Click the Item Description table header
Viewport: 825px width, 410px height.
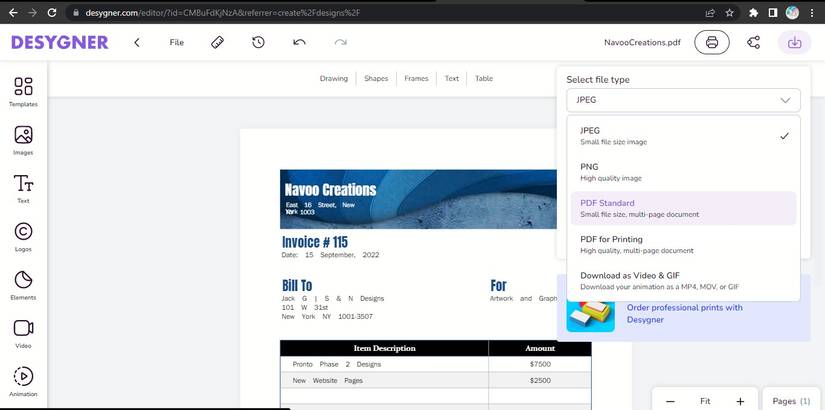(x=384, y=348)
